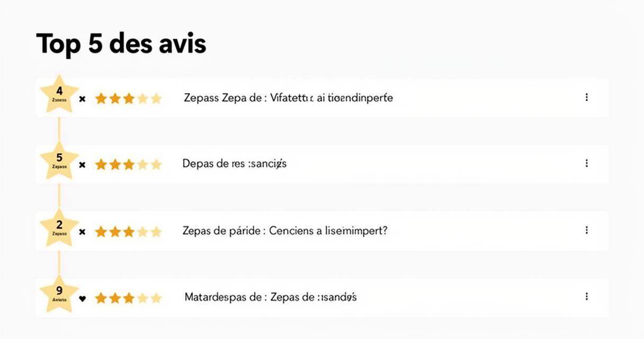Click the x icon in the second review row
The width and height of the screenshot is (644, 339).
82,165
